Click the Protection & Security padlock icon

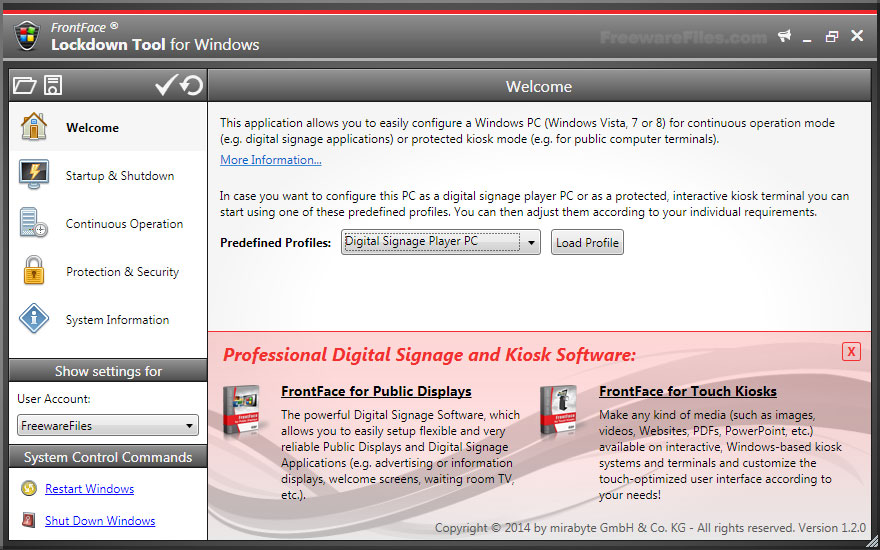34,271
